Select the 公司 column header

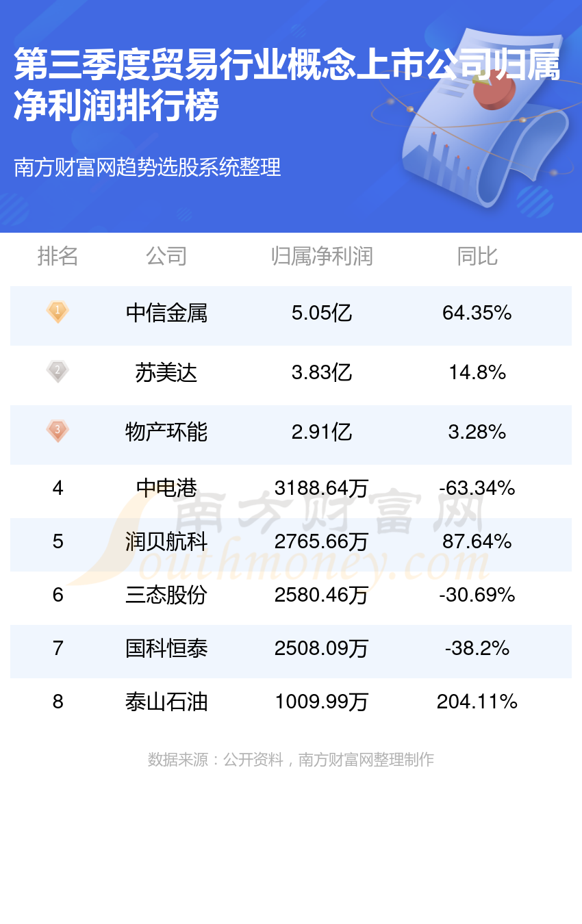point(166,256)
